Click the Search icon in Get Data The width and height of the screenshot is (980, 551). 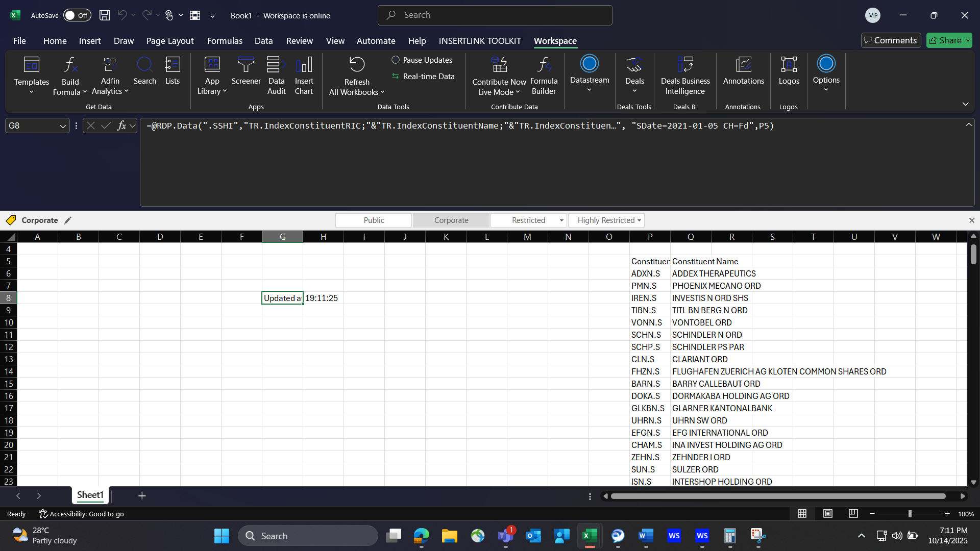[x=144, y=71]
